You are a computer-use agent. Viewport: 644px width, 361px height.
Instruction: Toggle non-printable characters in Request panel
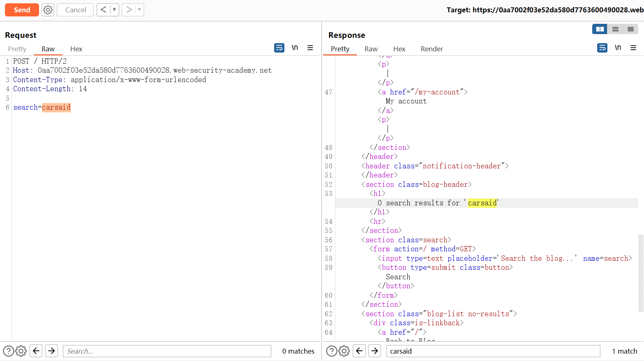point(295,48)
